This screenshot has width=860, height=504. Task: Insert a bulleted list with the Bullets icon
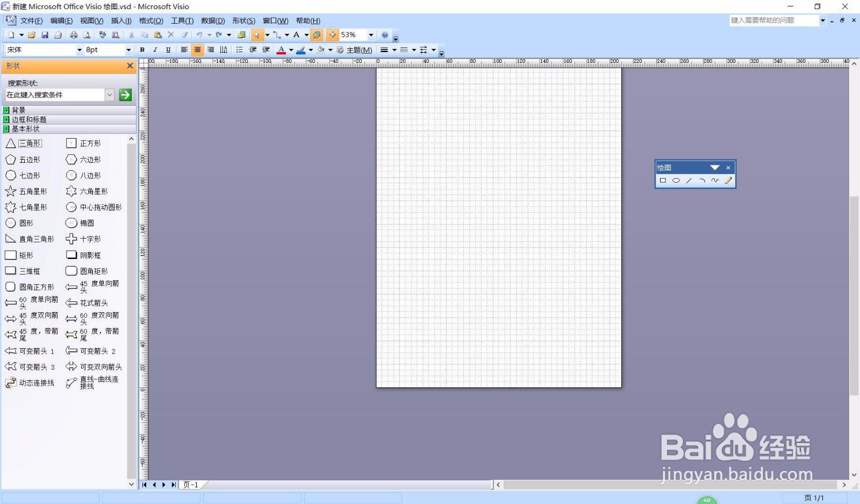point(239,50)
